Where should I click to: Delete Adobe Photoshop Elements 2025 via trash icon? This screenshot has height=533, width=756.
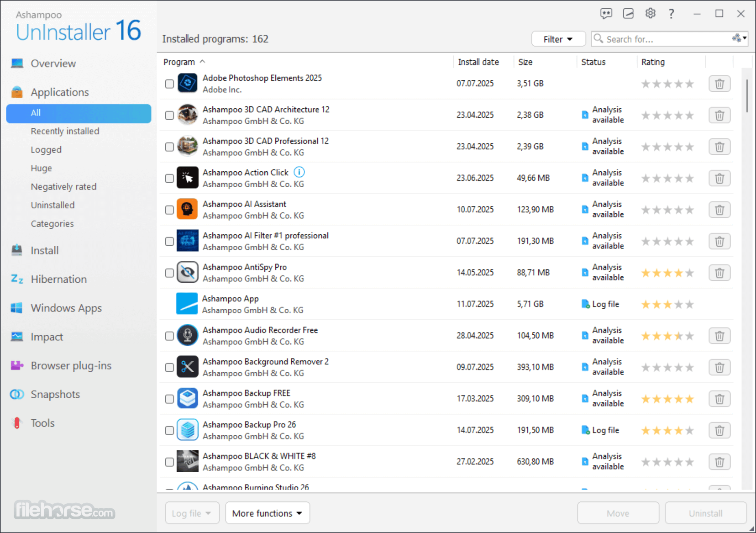tap(719, 84)
